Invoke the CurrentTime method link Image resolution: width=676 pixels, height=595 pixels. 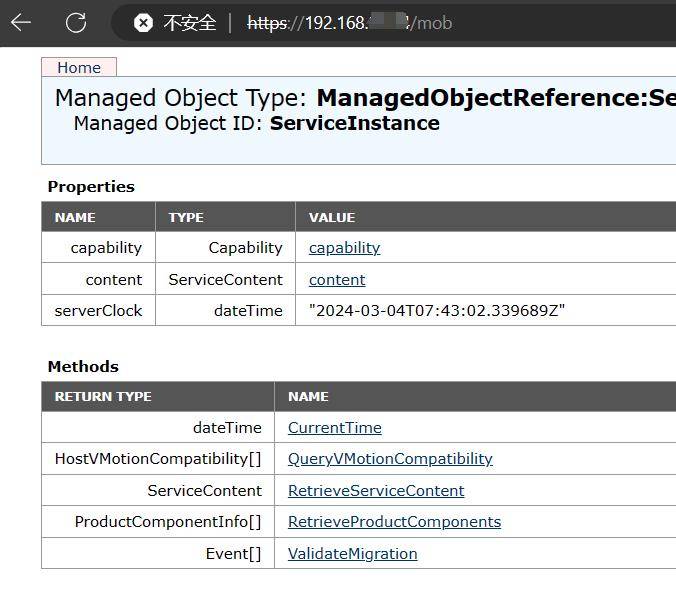pos(334,427)
